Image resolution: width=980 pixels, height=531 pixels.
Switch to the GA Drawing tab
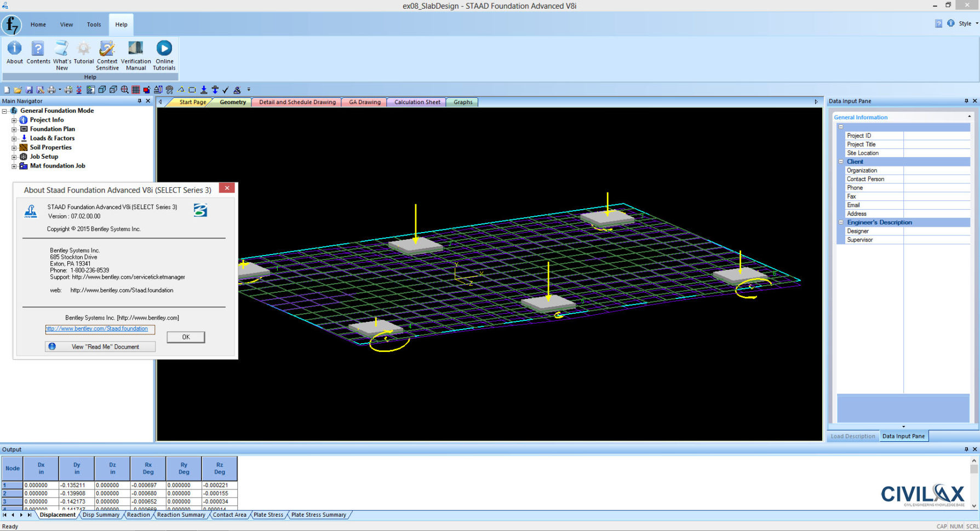point(364,102)
